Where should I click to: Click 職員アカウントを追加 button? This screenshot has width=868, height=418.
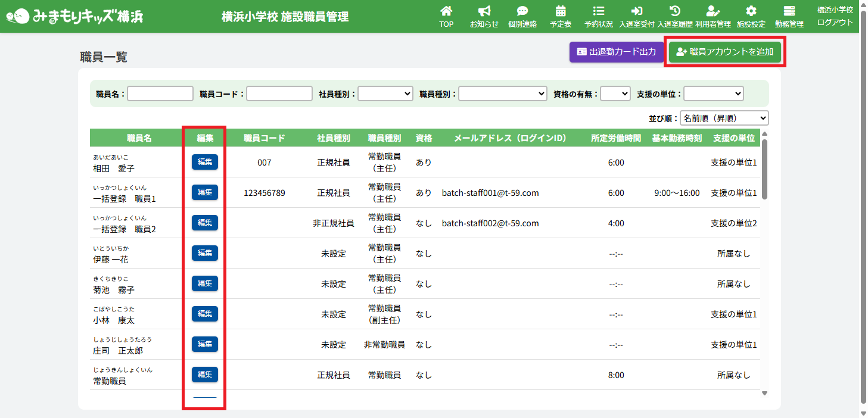[x=724, y=52]
